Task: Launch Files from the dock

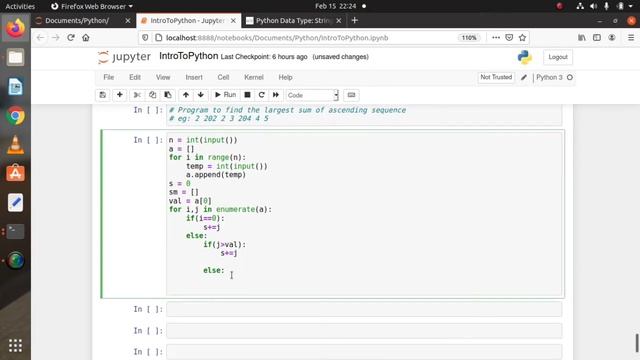Action: pyautogui.click(x=15, y=58)
